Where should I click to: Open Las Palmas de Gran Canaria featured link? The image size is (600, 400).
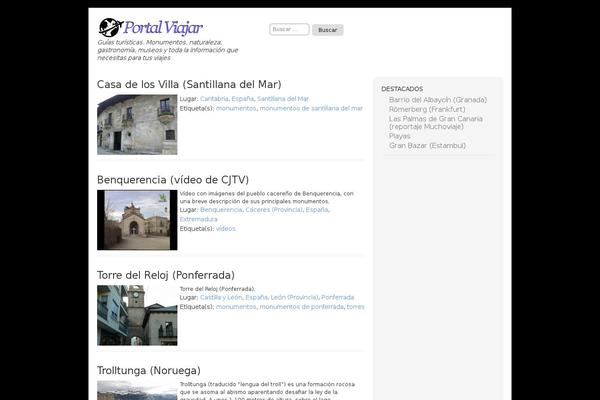click(x=436, y=122)
